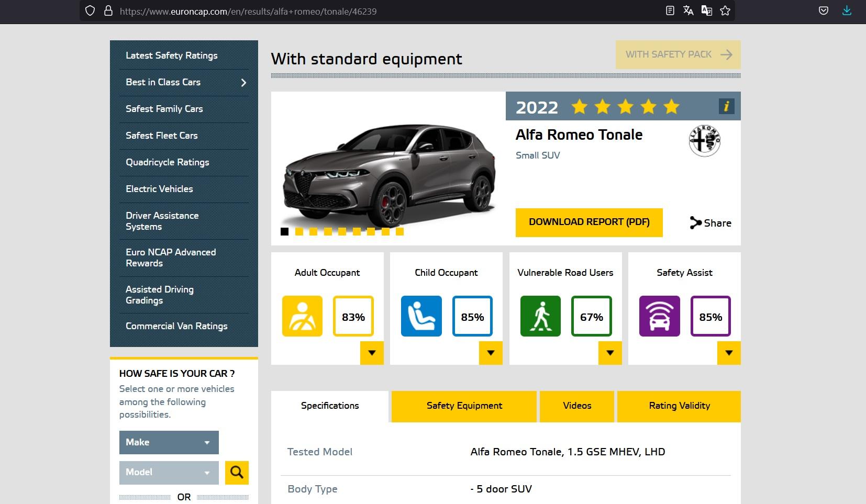The height and width of the screenshot is (504, 866).
Task: Click the 85% Child Occupant score box
Action: [472, 316]
